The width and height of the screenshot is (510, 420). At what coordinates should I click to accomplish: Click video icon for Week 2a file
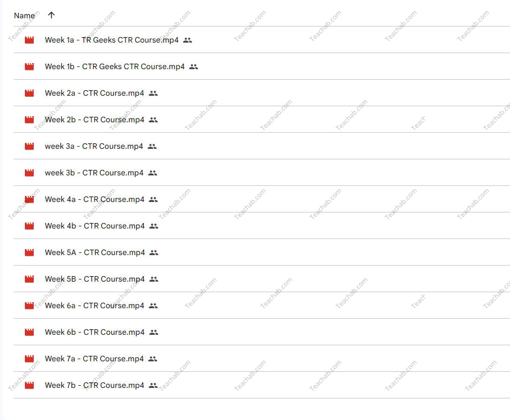tap(29, 93)
